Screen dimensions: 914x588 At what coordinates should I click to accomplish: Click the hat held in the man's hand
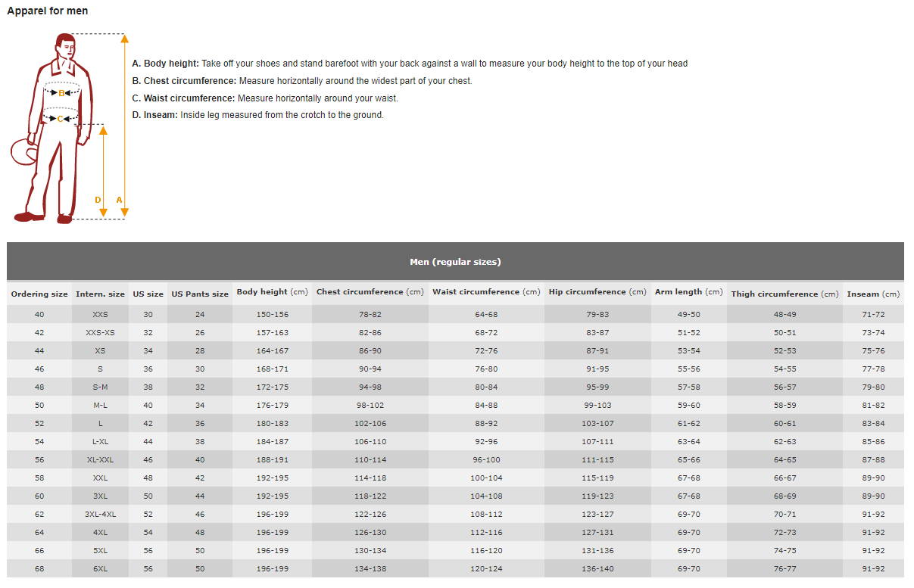(x=23, y=152)
